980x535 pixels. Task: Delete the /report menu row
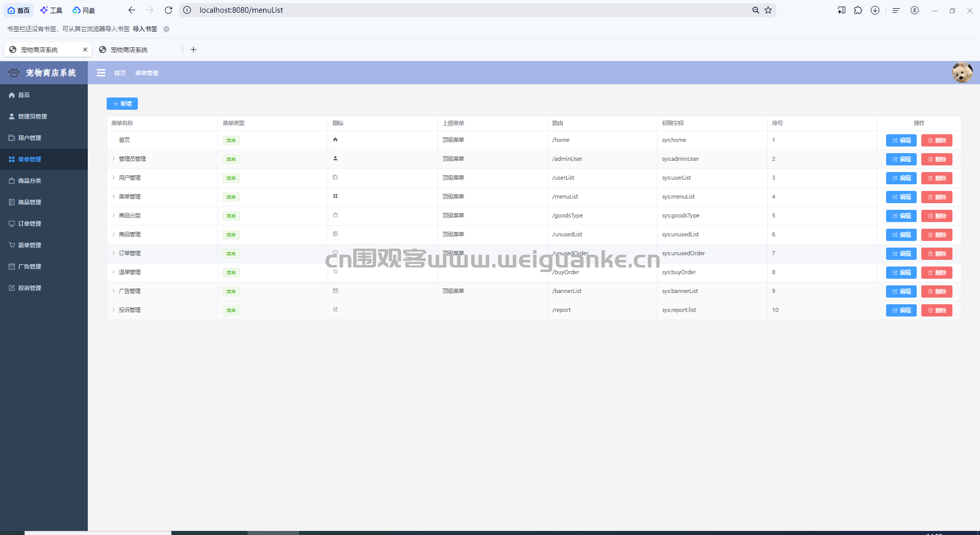pos(937,310)
